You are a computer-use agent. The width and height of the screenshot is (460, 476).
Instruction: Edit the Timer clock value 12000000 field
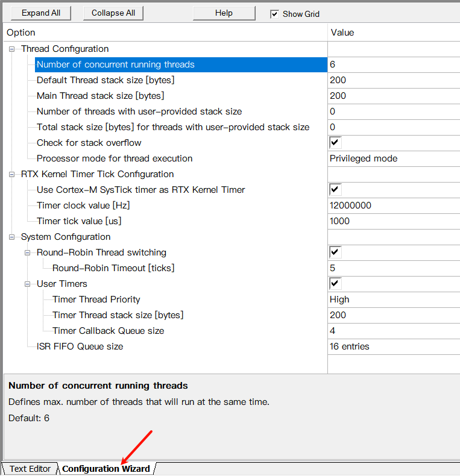(392, 205)
